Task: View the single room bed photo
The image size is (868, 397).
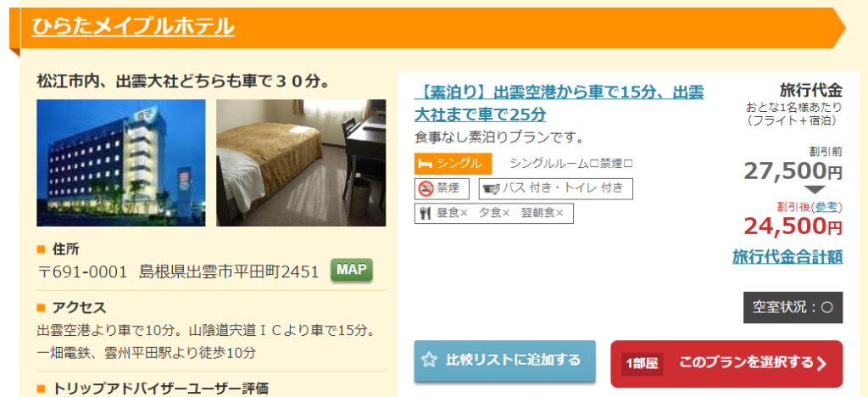Action: coord(301,163)
